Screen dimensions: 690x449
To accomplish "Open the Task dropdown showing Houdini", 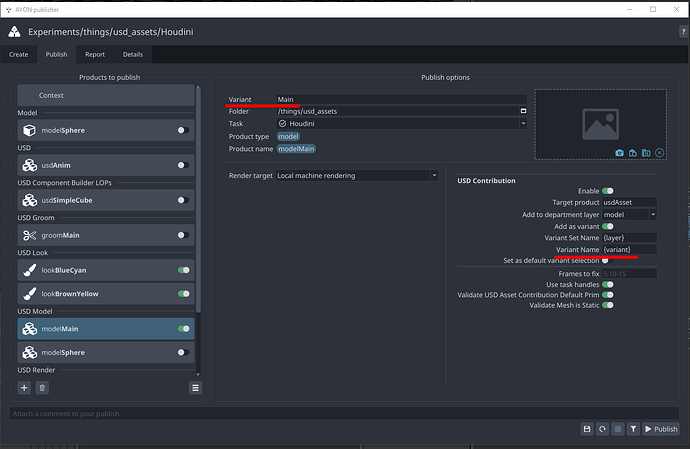I will (401, 124).
